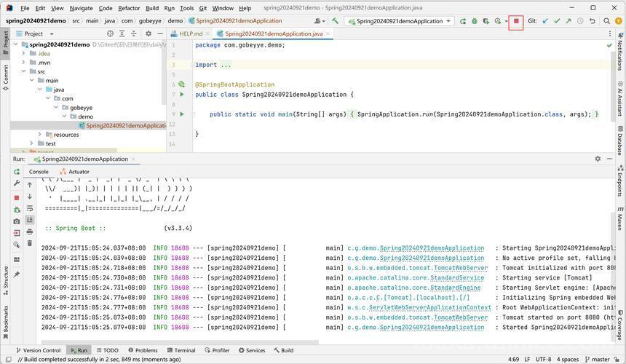Toggle soft-wrap in console

(30, 208)
